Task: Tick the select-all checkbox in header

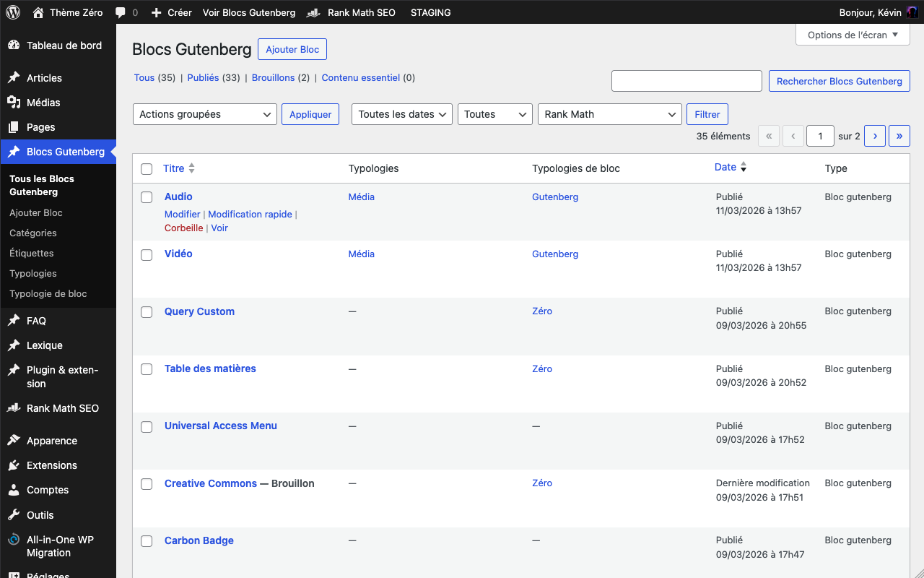Action: coord(147,169)
